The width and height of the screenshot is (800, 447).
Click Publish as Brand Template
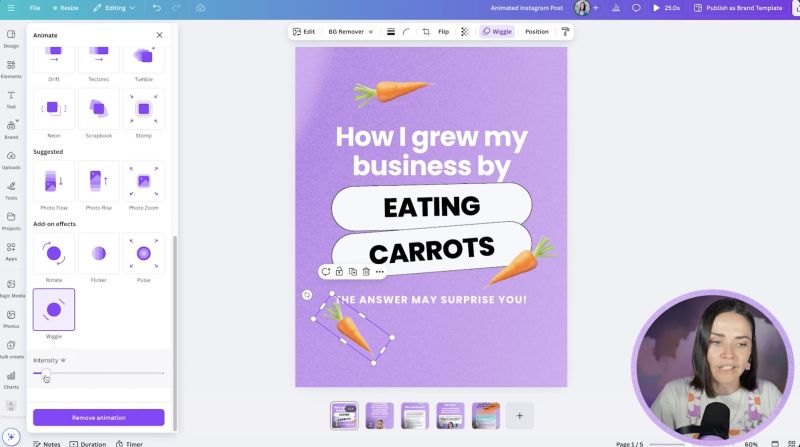[738, 8]
